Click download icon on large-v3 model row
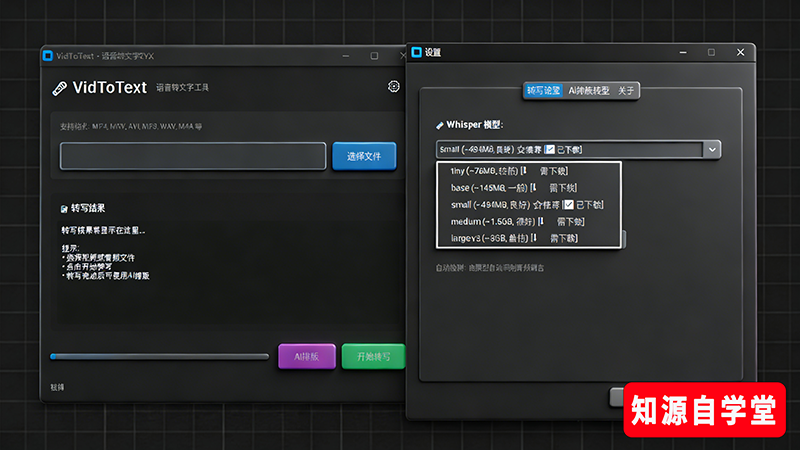 534,238
